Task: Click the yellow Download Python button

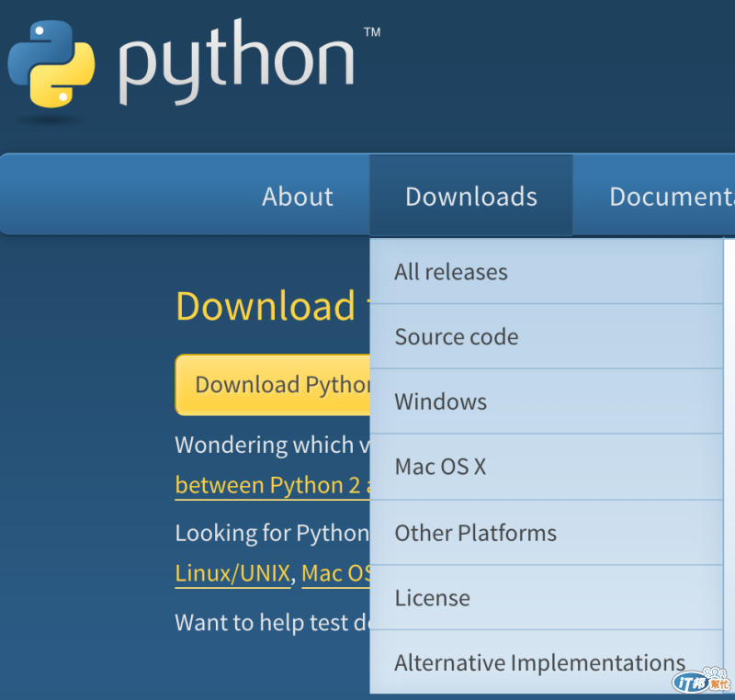Action: 272,385
